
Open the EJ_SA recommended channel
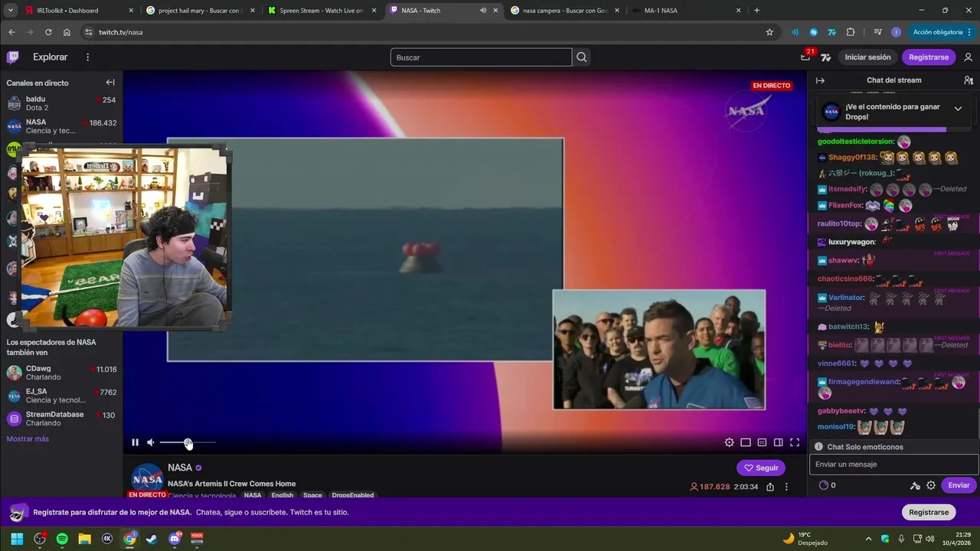[61, 396]
